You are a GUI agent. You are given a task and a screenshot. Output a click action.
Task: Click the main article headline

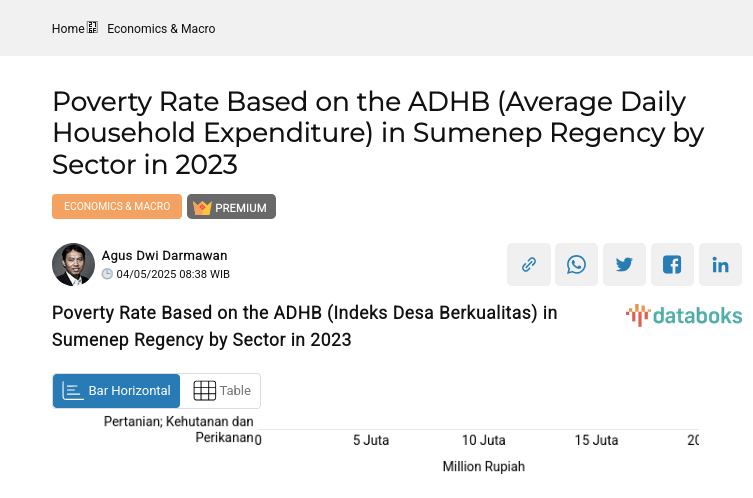(x=378, y=133)
